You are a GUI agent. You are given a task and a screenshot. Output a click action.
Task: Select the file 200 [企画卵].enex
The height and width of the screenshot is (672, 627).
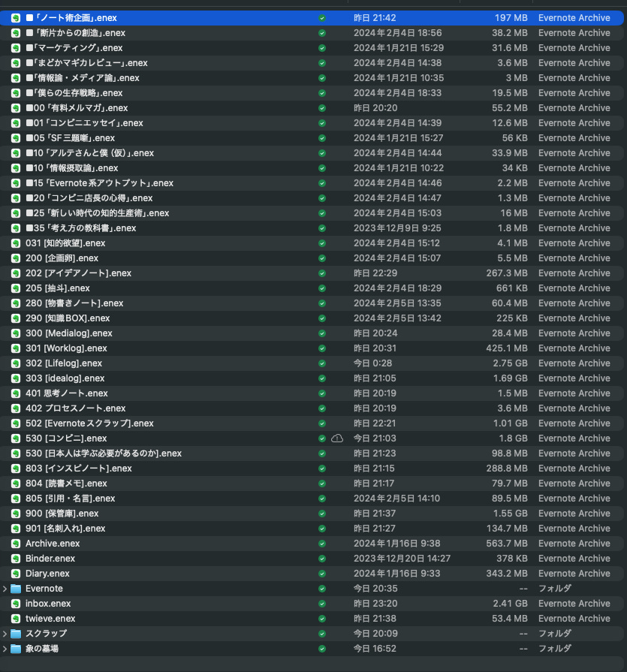tap(62, 258)
